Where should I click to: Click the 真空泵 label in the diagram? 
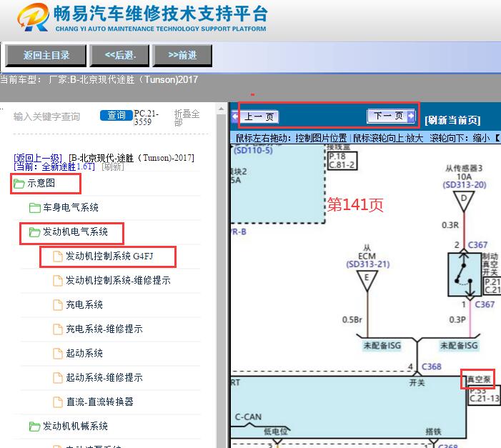479,379
